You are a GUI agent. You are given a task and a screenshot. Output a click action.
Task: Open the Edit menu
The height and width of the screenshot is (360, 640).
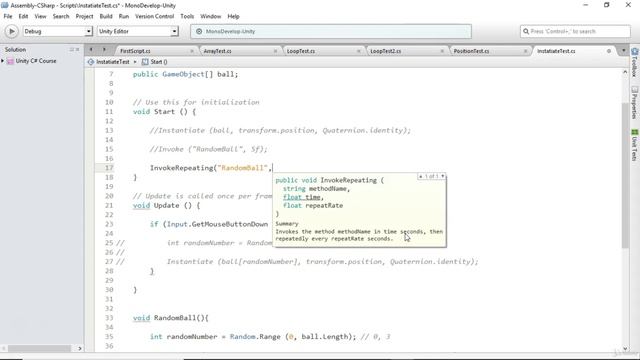point(23,16)
